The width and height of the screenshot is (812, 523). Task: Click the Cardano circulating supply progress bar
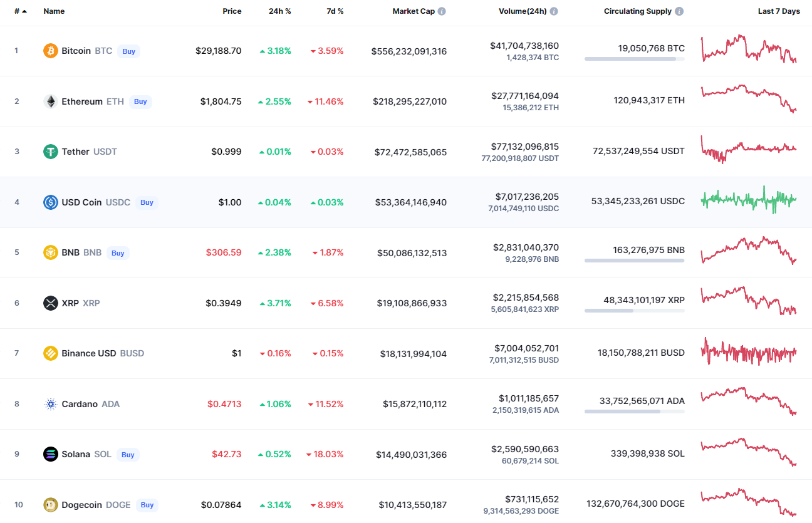click(x=635, y=412)
